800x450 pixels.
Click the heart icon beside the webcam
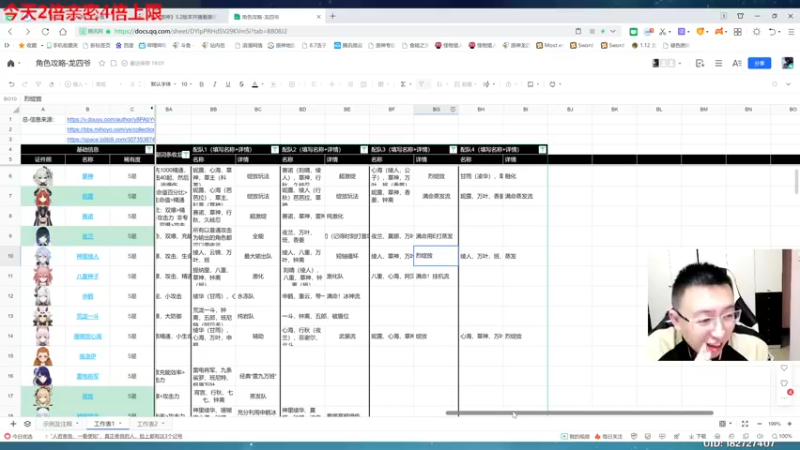[784, 368]
